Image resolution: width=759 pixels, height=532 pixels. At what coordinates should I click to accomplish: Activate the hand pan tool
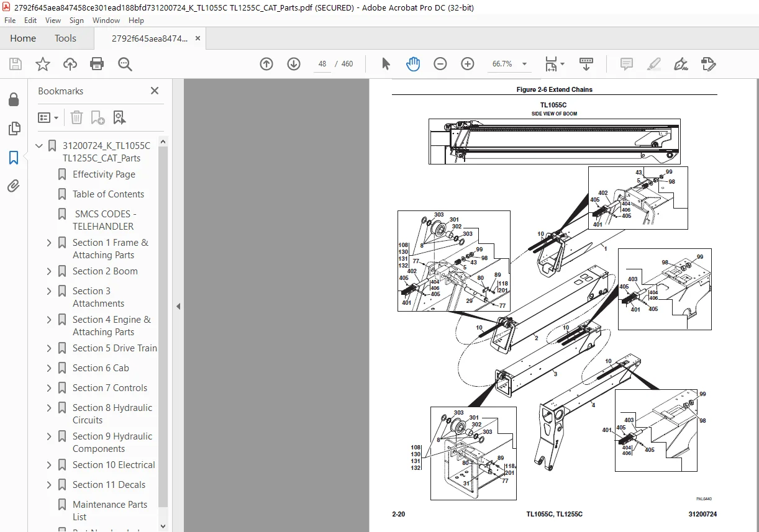point(413,64)
